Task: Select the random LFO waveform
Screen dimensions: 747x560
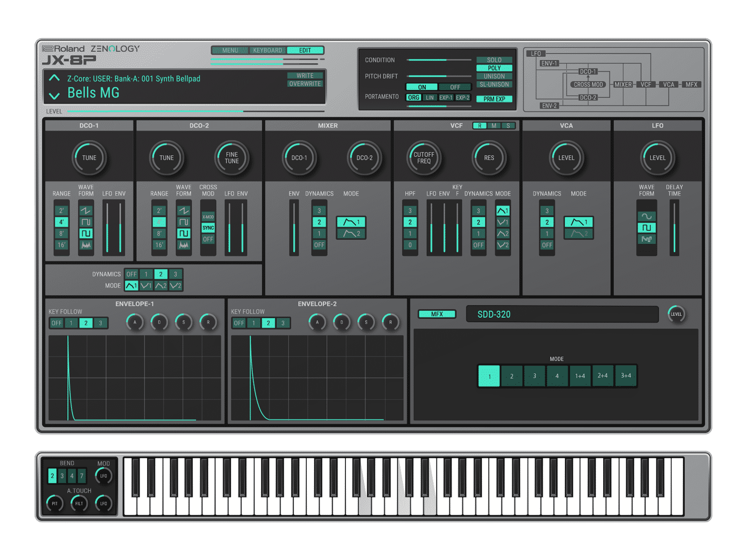Action: click(x=647, y=239)
